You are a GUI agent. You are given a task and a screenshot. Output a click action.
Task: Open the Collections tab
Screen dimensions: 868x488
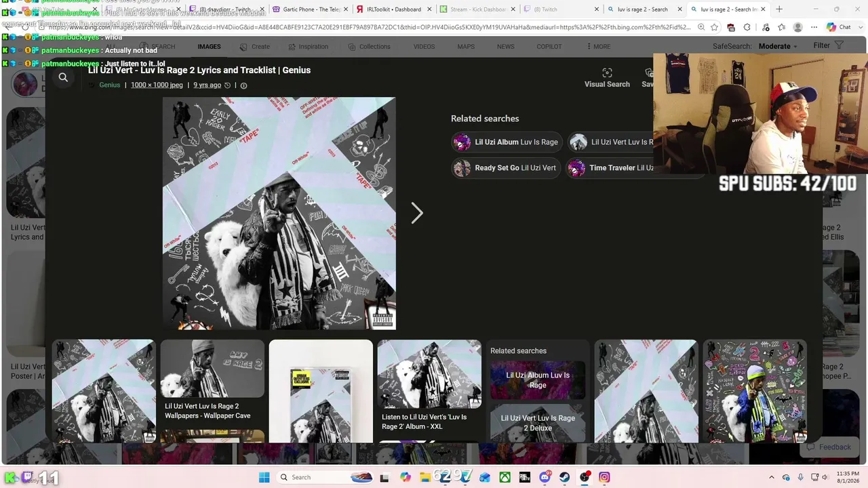369,47
